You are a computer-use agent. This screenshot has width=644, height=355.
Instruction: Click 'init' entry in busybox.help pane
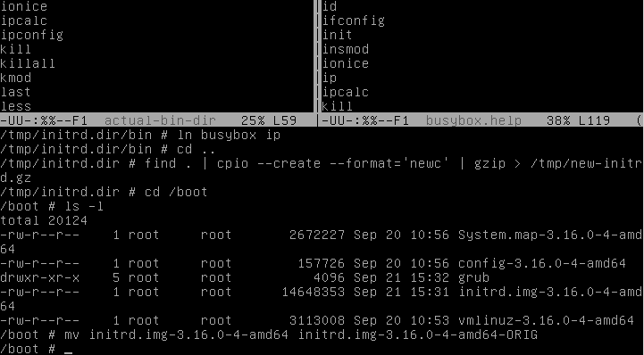point(338,36)
